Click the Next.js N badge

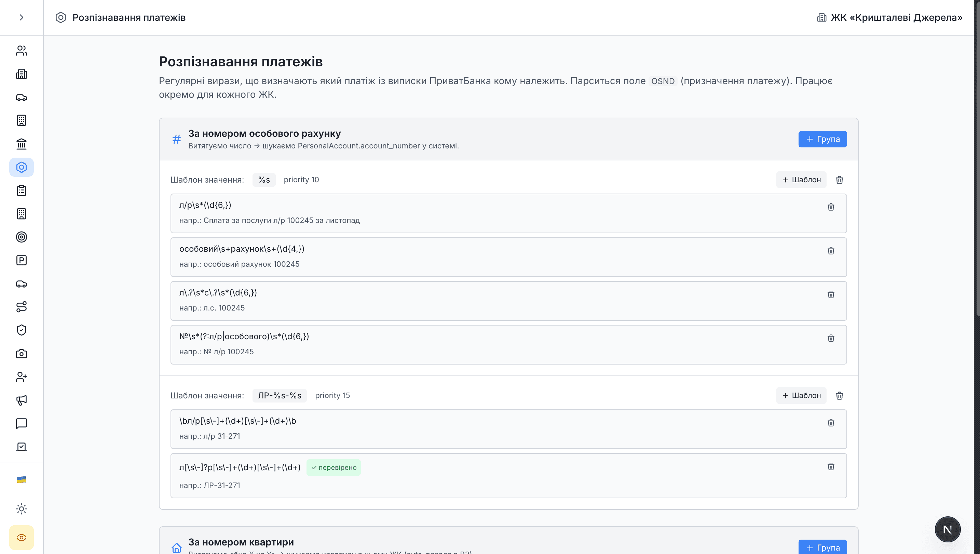[x=948, y=530]
